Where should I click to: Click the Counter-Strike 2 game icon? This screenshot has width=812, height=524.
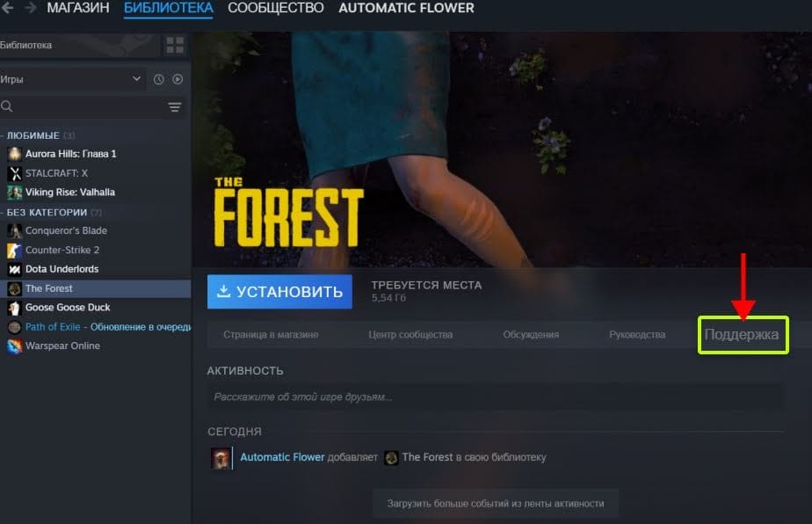(14, 250)
